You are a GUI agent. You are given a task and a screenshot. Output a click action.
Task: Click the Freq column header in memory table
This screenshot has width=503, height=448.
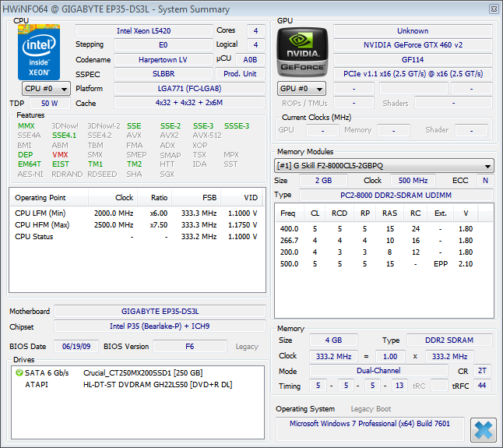288,213
